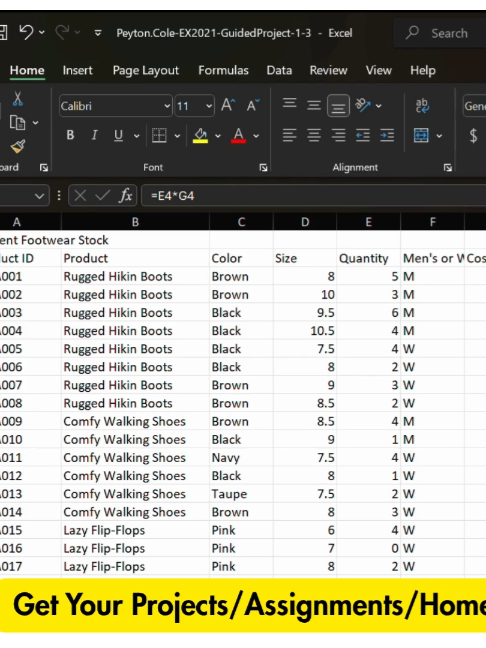Toggle Bold formatting
The image size is (486, 648).
[70, 135]
